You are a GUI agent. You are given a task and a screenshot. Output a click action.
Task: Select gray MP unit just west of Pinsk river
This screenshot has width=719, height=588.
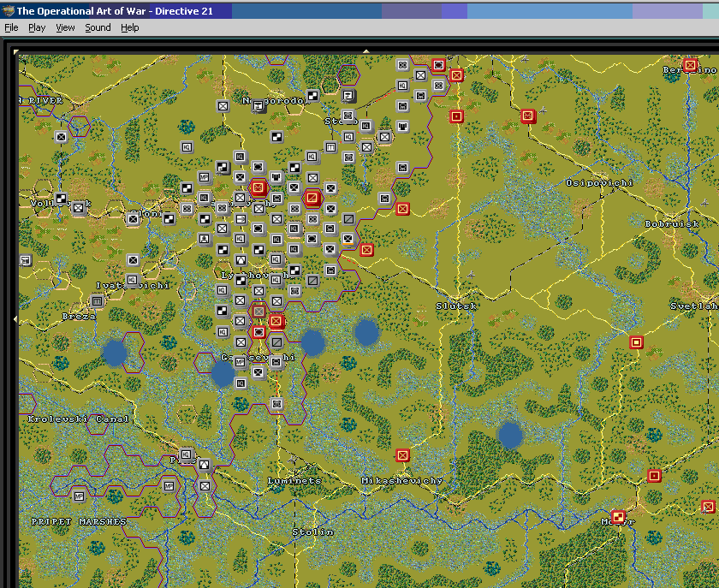click(169, 485)
